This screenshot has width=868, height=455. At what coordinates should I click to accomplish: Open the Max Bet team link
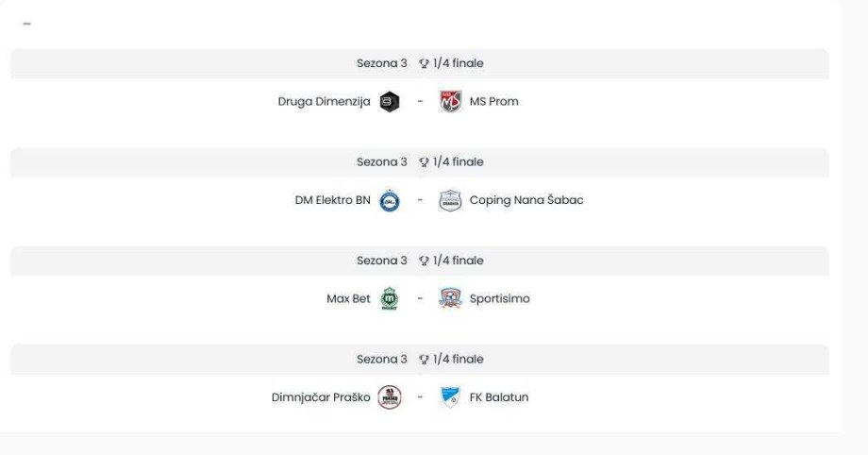click(348, 299)
